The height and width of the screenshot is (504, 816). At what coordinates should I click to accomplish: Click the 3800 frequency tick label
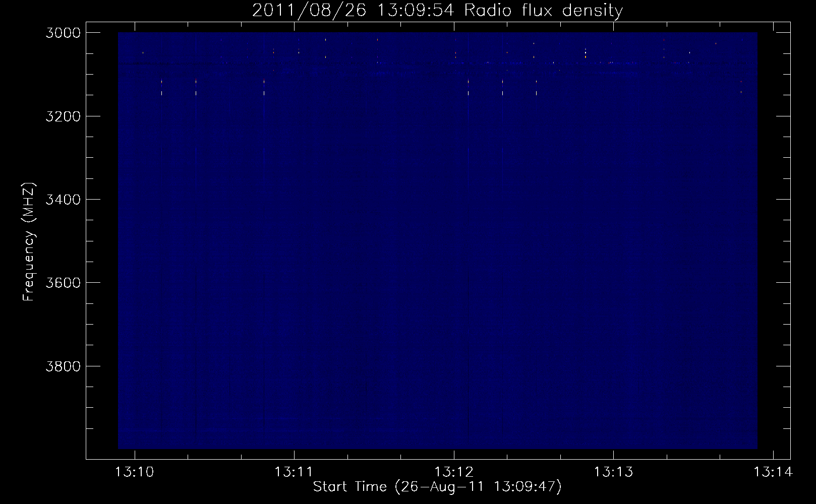click(x=63, y=366)
